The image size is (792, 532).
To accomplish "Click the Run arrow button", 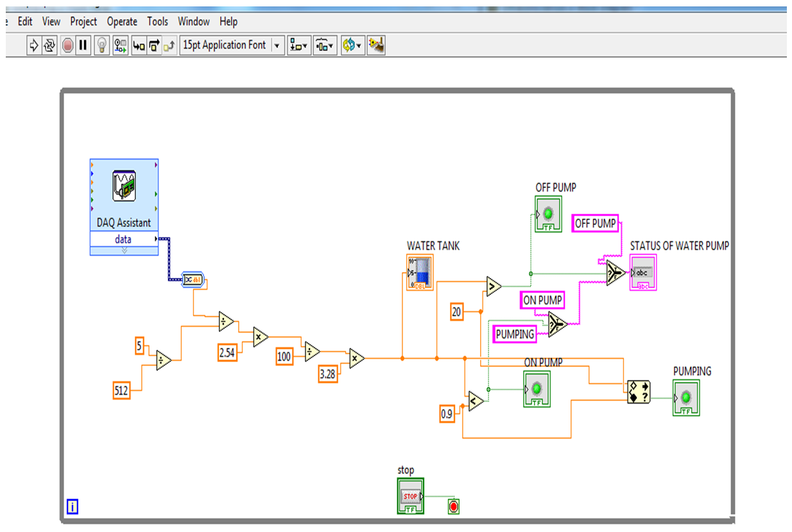I will (34, 46).
